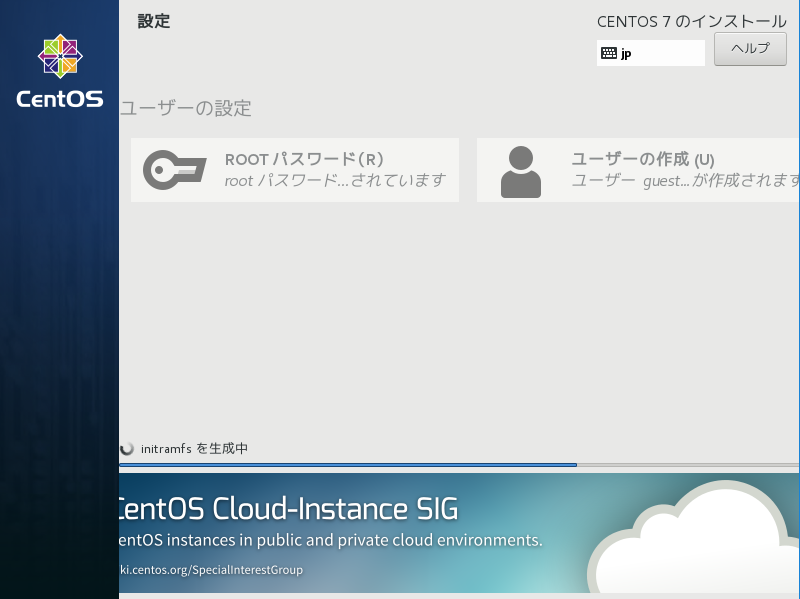Open the ROOT パスワード settings

pyautogui.click(x=295, y=170)
